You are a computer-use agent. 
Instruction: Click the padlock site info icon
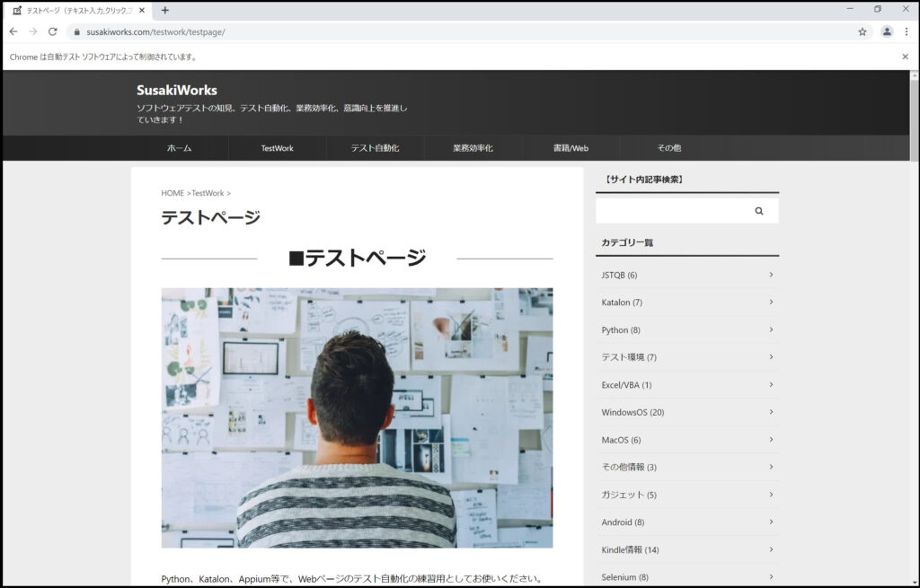coord(76,32)
